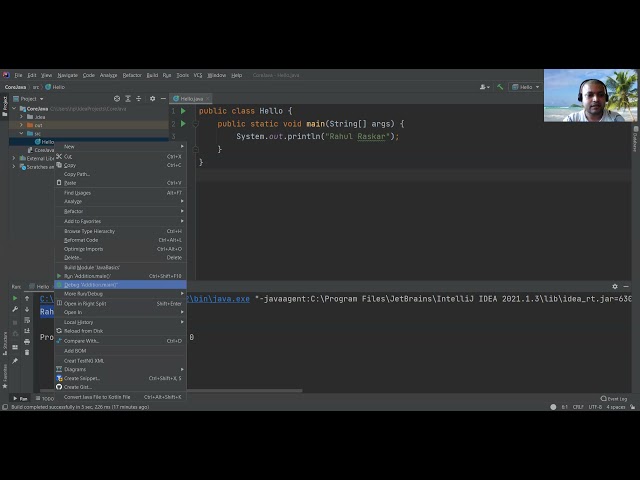
Task: Close the Hello.java editor tab
Action: click(x=208, y=99)
